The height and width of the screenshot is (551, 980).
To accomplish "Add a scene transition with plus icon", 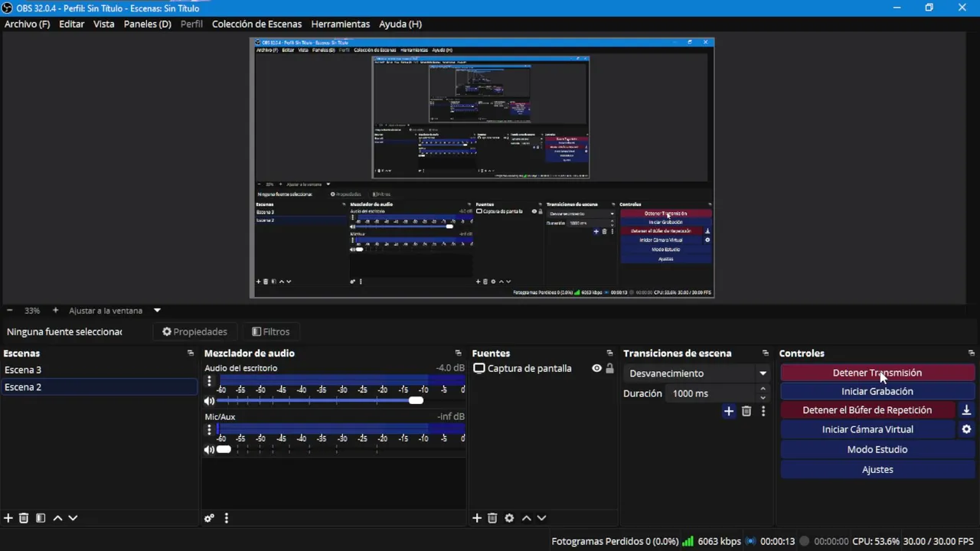I will tap(729, 411).
